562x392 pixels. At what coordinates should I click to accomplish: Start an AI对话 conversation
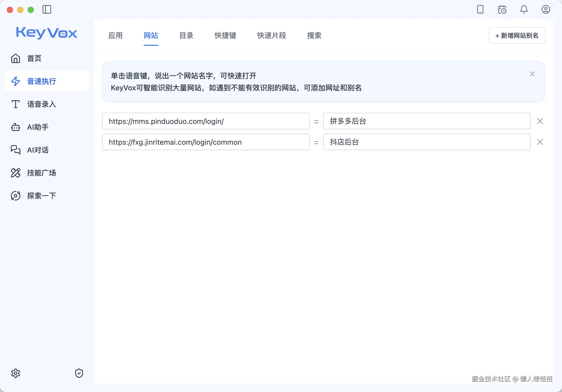pos(38,150)
